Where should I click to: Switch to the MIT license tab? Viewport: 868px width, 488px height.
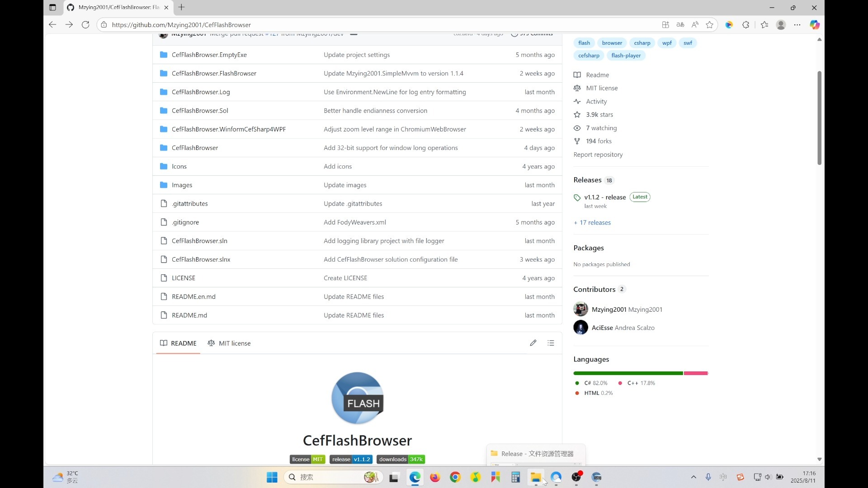pyautogui.click(x=229, y=343)
